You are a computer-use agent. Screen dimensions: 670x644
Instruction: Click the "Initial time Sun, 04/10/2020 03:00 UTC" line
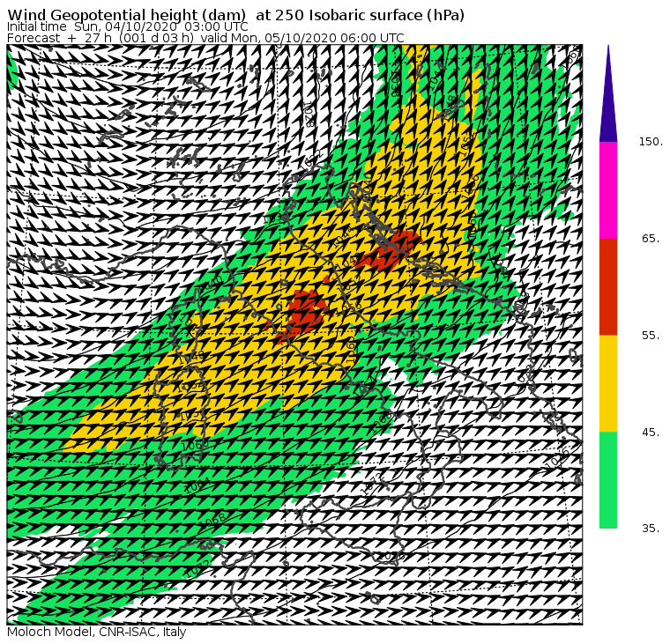coord(127,26)
